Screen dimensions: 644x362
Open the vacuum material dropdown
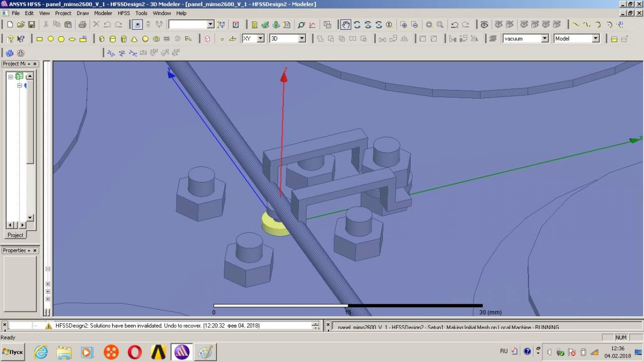coord(544,39)
